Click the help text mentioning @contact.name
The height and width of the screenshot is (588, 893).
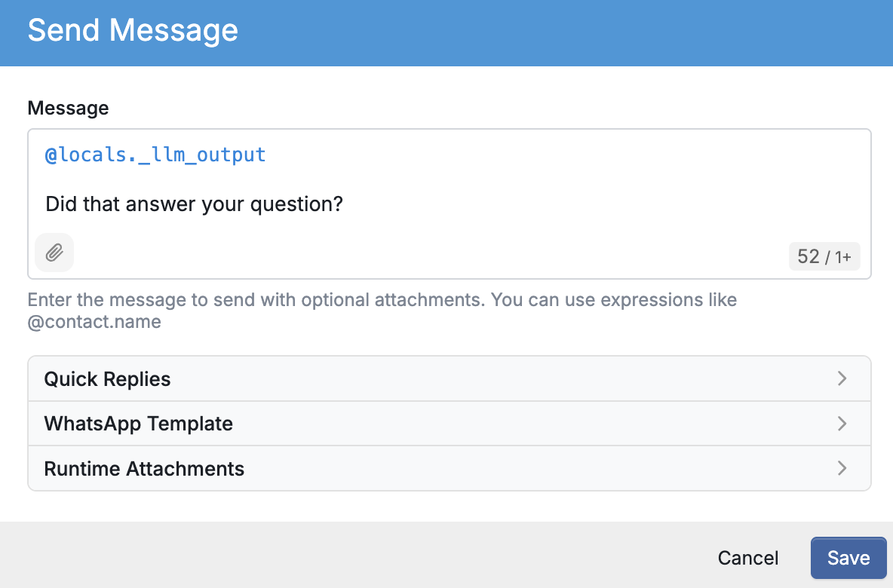tap(382, 311)
